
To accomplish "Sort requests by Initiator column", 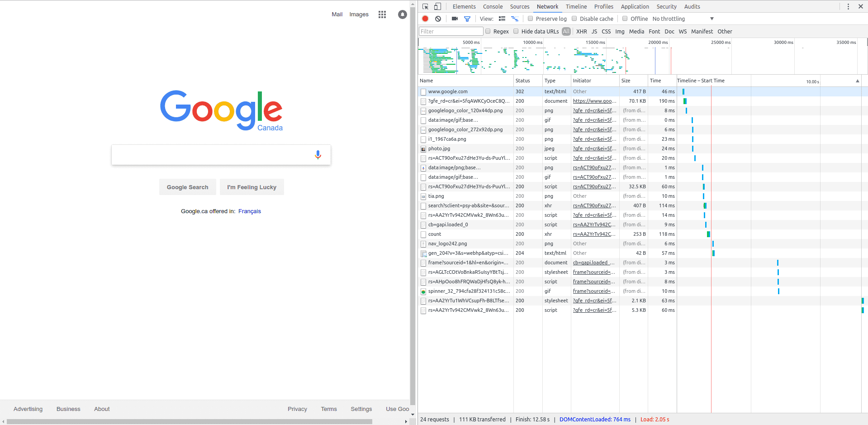I will [595, 81].
